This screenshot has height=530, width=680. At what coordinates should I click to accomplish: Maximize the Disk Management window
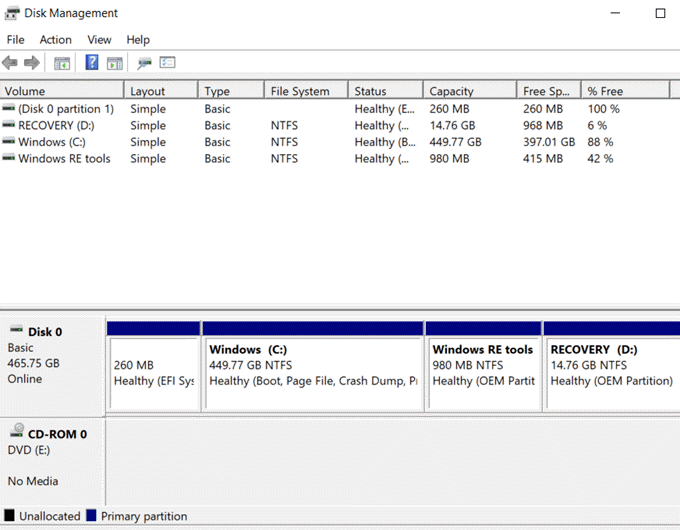tap(660, 13)
